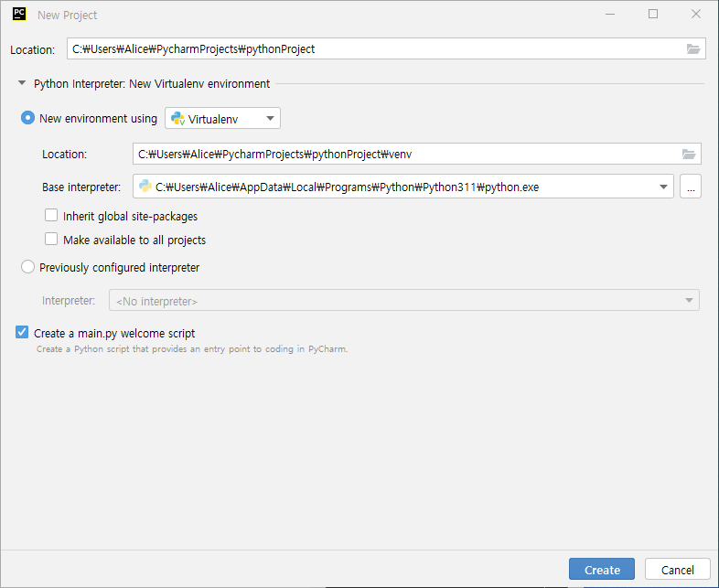Click the Create button
Screen dimensions: 719x588
click(x=602, y=569)
